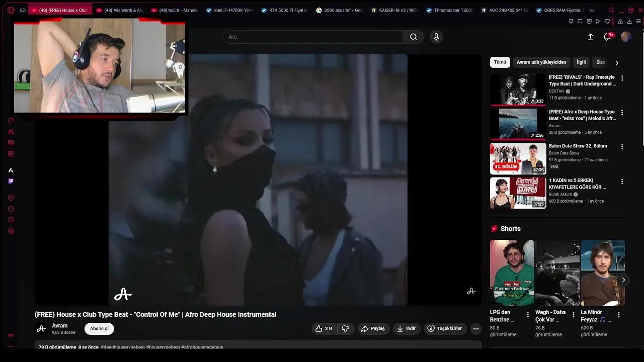Open extensions cube icon in sidebar
The height and width of the screenshot is (362, 644).
pyautogui.click(x=11, y=220)
